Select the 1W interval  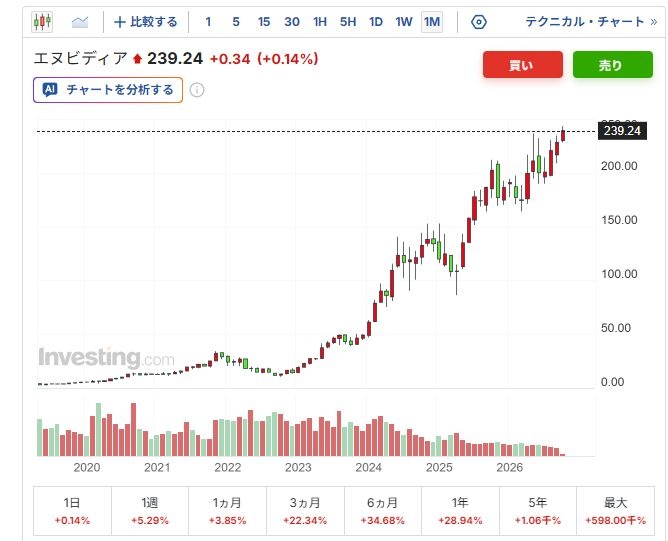tap(404, 22)
